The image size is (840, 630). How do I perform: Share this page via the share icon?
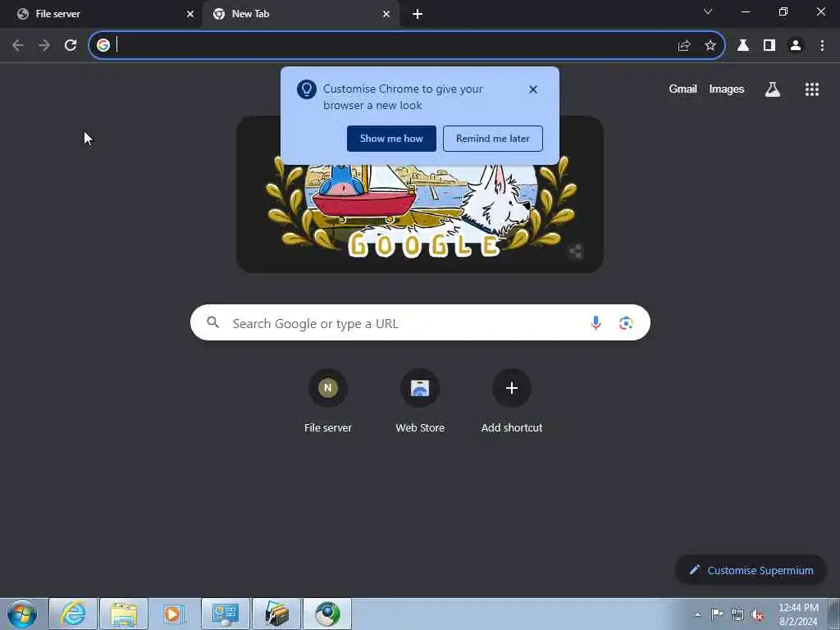click(684, 46)
